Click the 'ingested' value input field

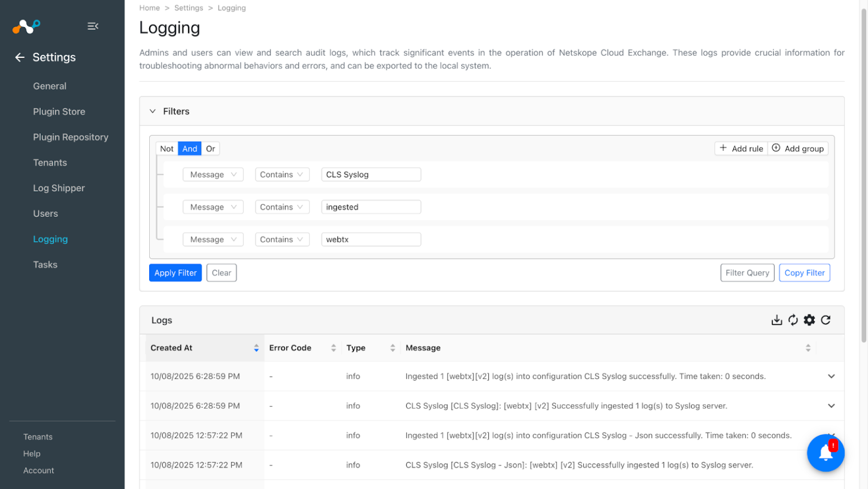tap(371, 207)
